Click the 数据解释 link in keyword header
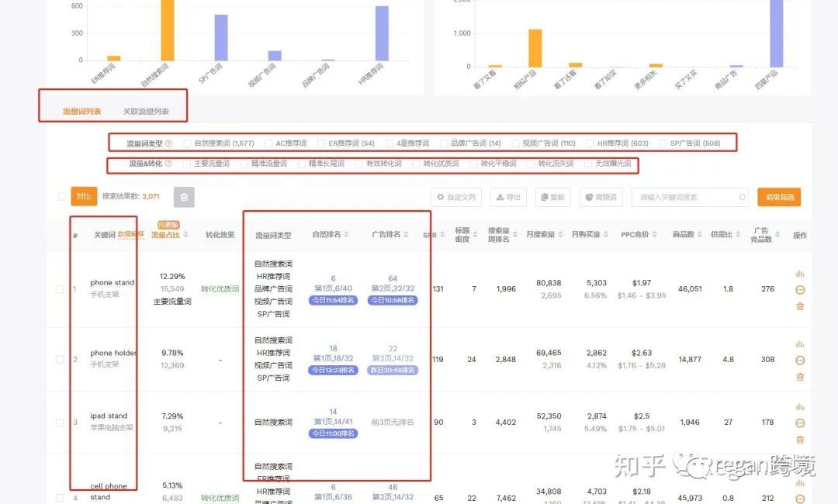This screenshot has width=838, height=504. (x=130, y=234)
